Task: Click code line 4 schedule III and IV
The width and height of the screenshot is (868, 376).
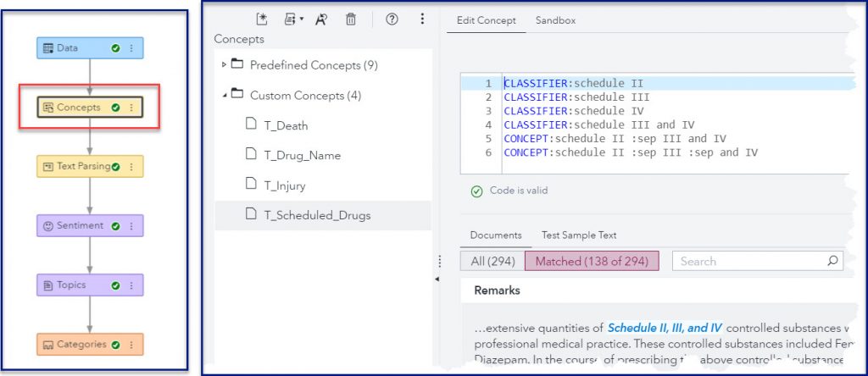Action: tap(599, 124)
